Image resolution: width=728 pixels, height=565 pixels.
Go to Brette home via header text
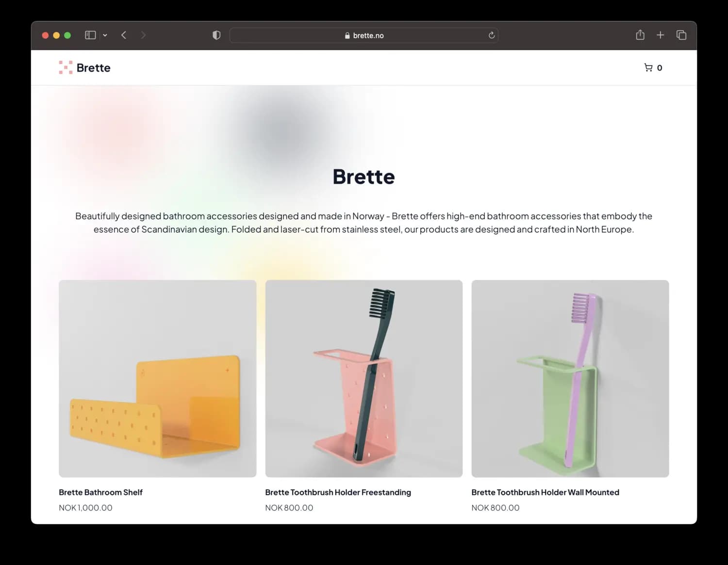[x=93, y=67]
